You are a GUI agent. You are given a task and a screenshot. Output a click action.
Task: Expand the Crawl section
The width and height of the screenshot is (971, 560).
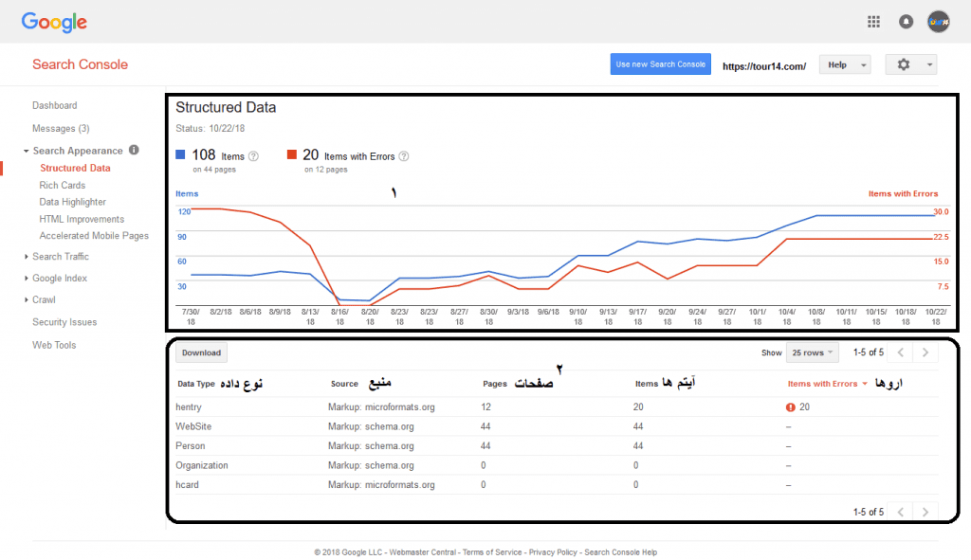(x=26, y=299)
